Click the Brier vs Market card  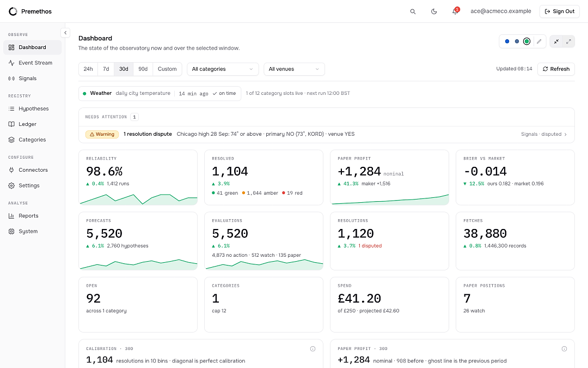pos(515,178)
